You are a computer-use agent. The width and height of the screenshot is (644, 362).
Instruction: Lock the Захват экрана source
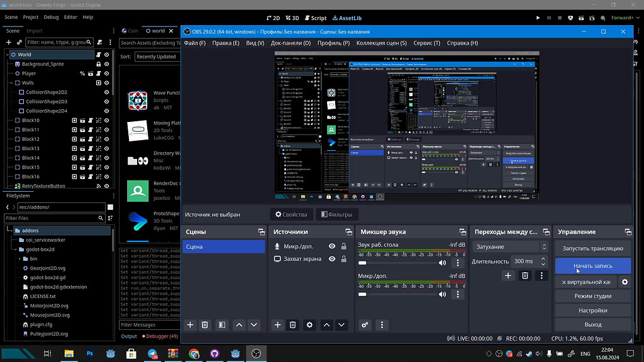344,259
